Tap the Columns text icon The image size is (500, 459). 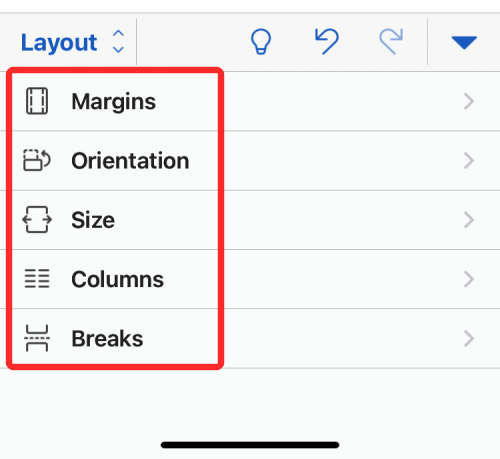pyautogui.click(x=37, y=279)
